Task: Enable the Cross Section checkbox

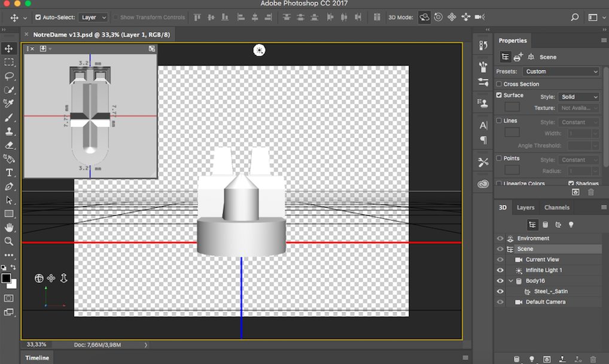Action: (500, 84)
